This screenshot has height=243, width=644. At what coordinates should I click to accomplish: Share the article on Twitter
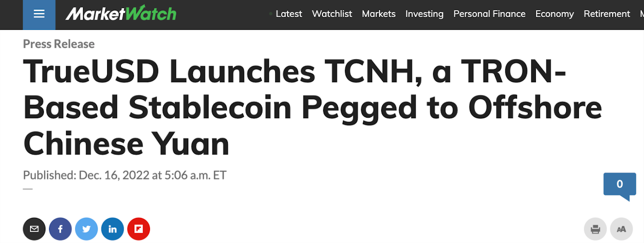tap(86, 229)
